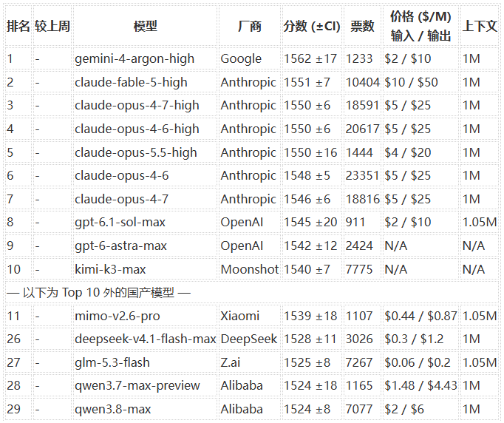This screenshot has width=504, height=423.
Task: Select the votes value 1165
Action: pyautogui.click(x=359, y=386)
